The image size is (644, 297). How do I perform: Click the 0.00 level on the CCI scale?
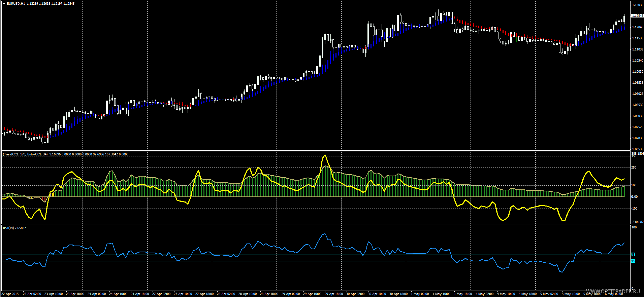click(634, 197)
